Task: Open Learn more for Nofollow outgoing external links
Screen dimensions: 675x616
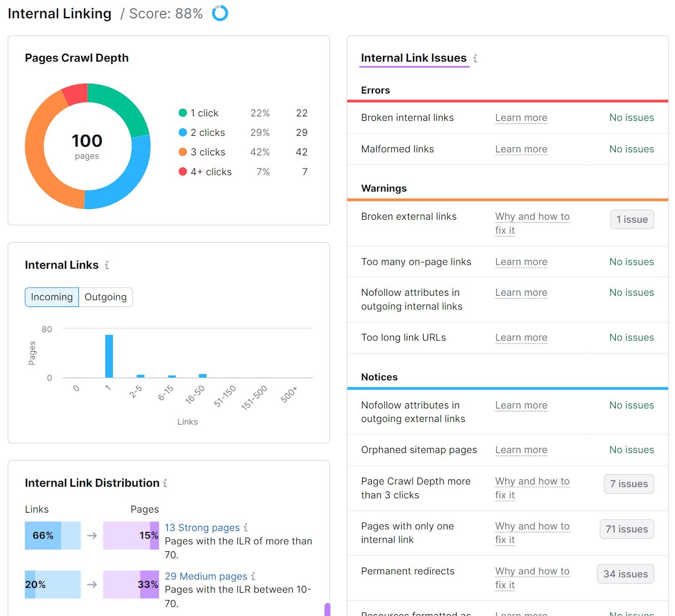Action: click(x=521, y=406)
